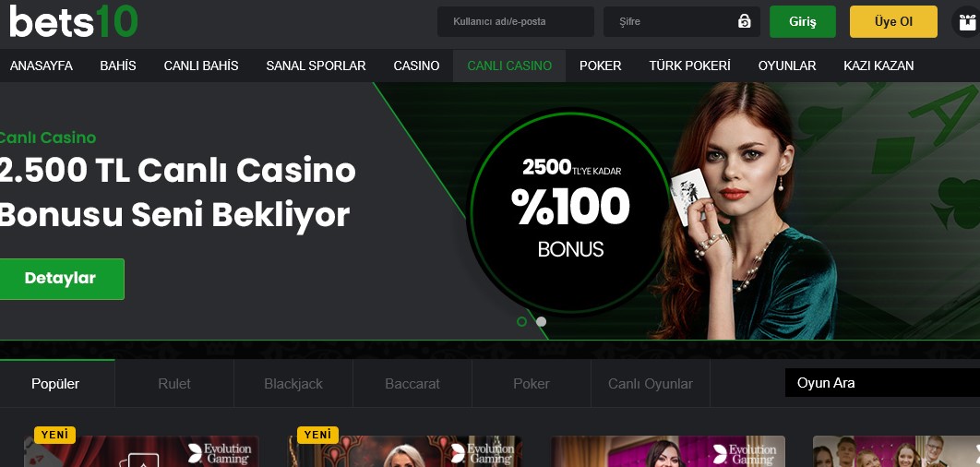Image resolution: width=980 pixels, height=467 pixels.
Task: Select the second carousel slide dot
Action: [542, 321]
